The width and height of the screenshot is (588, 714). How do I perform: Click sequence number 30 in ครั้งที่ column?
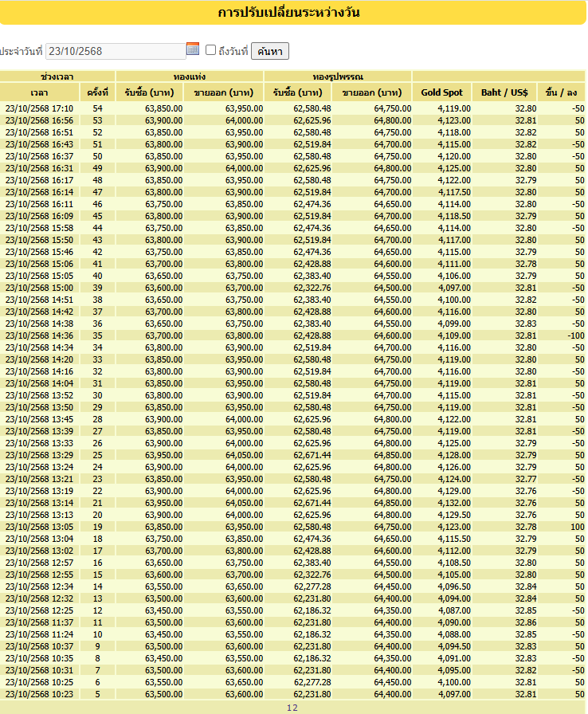[x=97, y=395]
